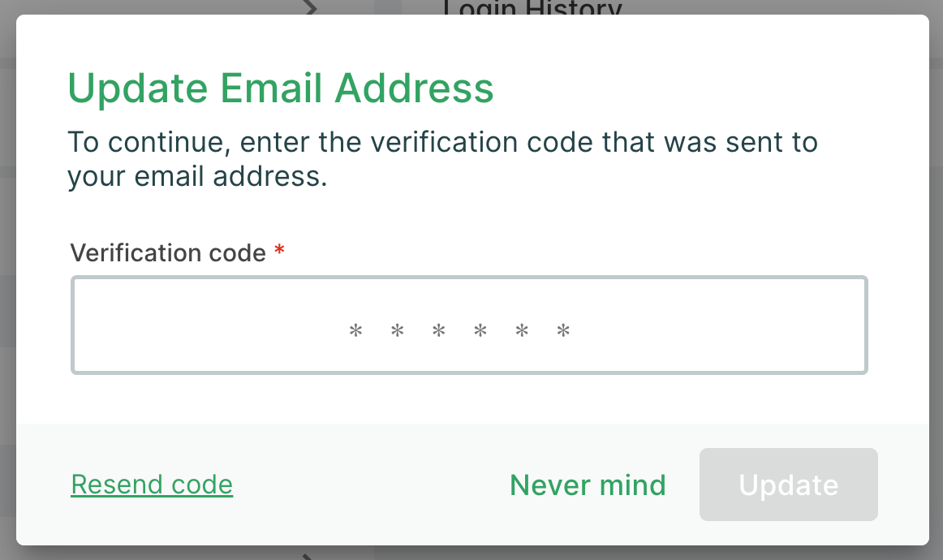Click the gray footer between Resend code and Never mind

(371, 485)
